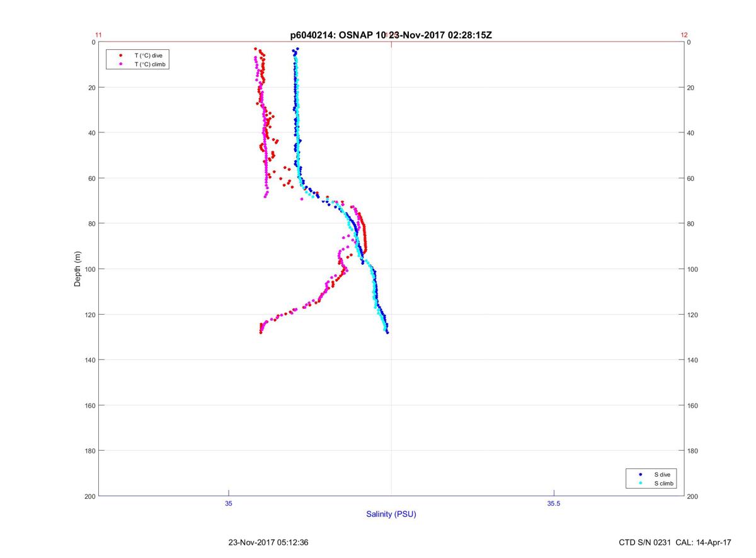The width and height of the screenshot is (756, 558).
Task: Click the timestamp 23-Nov-2017 05:12:36
Action: pos(268,542)
